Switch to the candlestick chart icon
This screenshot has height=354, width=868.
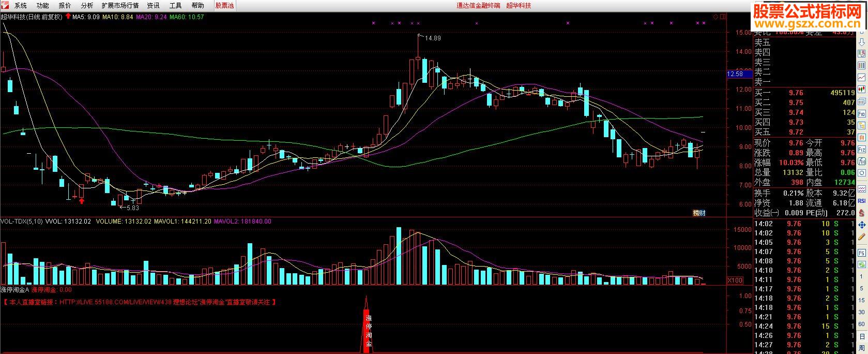[862, 89]
